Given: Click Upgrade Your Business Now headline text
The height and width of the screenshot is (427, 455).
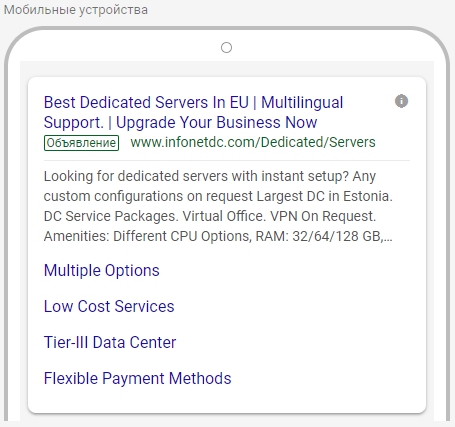Looking at the screenshot, I should click(x=216, y=122).
